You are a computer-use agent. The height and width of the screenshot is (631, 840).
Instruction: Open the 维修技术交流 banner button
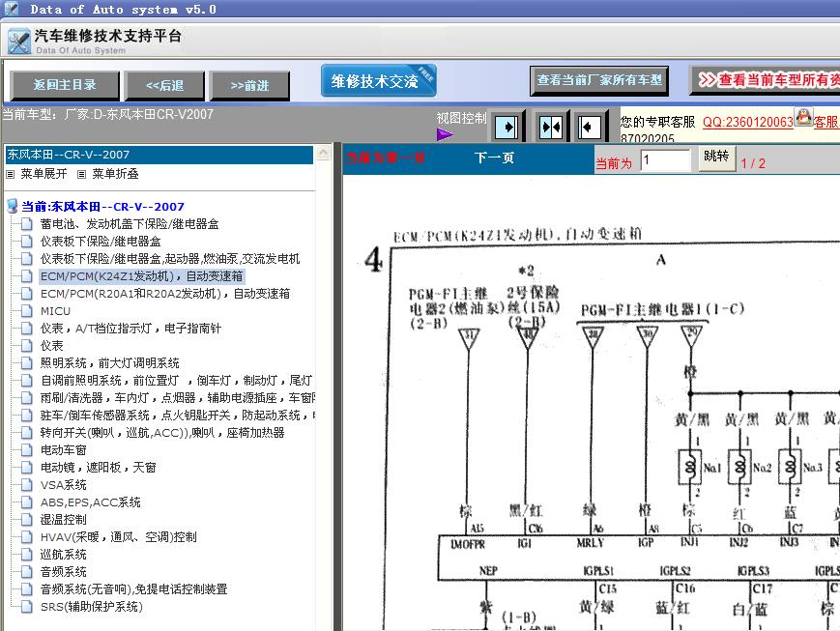(379, 81)
